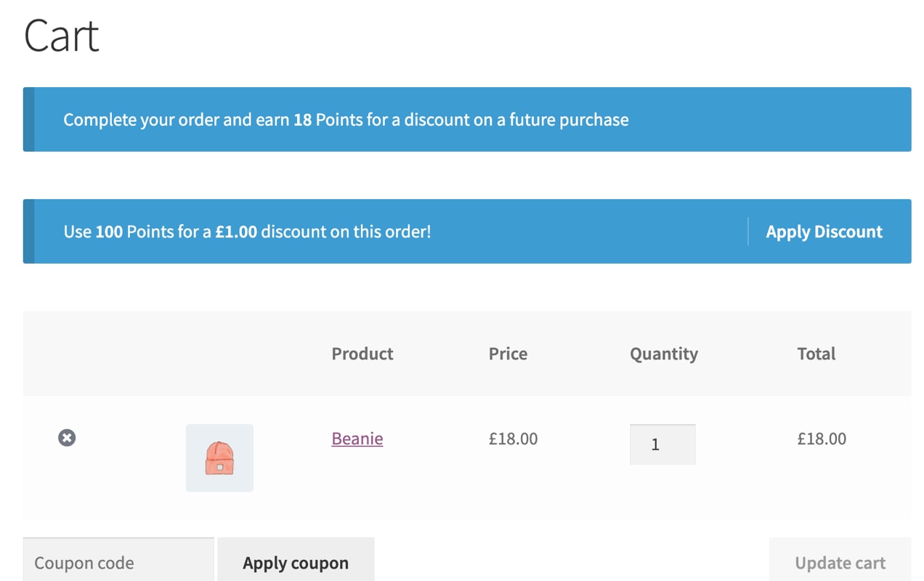Open the Beanie product page link
The height and width of the screenshot is (581, 924).
click(x=357, y=439)
